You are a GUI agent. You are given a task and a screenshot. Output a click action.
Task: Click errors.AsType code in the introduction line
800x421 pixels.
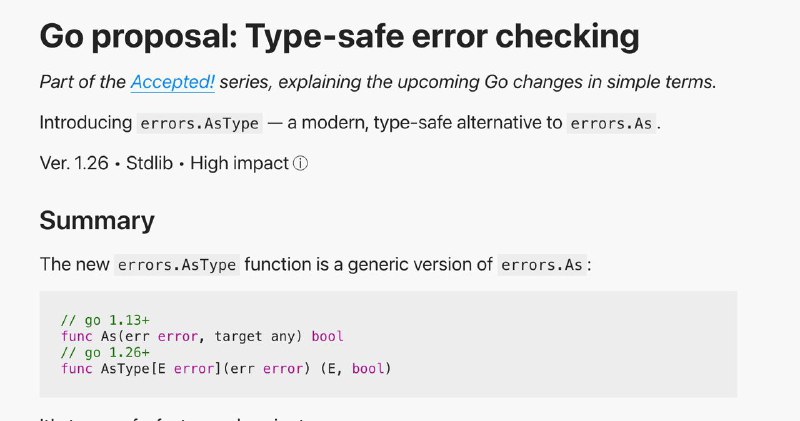(x=200, y=124)
